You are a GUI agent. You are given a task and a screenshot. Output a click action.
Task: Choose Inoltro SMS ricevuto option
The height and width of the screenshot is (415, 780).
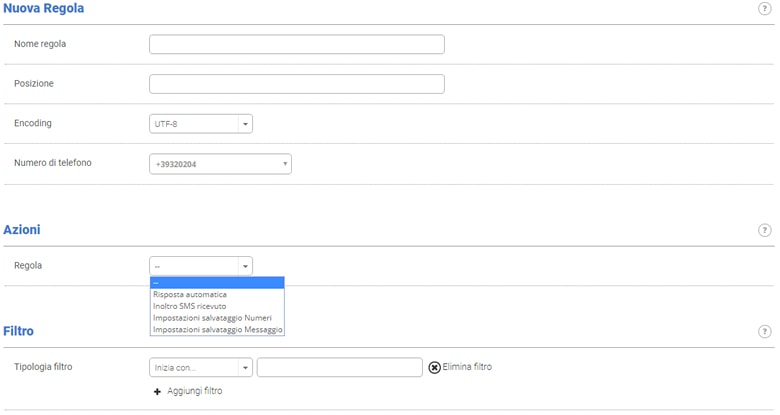(217, 306)
